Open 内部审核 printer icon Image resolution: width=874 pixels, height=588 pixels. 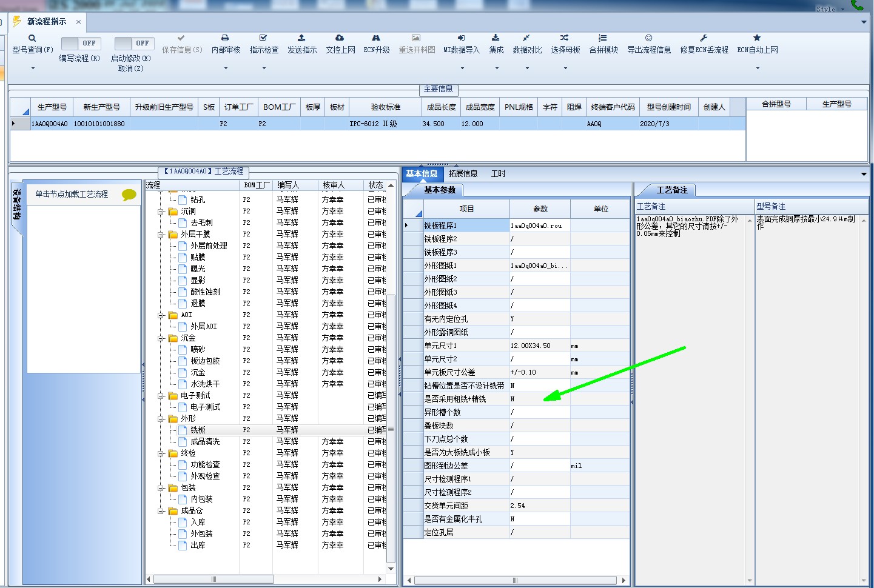pos(225,38)
